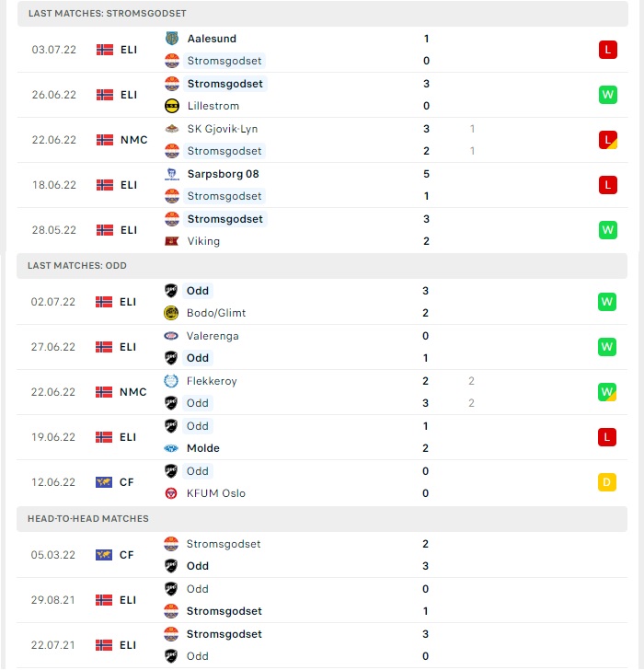The image size is (644, 670).
Task: Click the Viking club logo
Action: point(172,241)
